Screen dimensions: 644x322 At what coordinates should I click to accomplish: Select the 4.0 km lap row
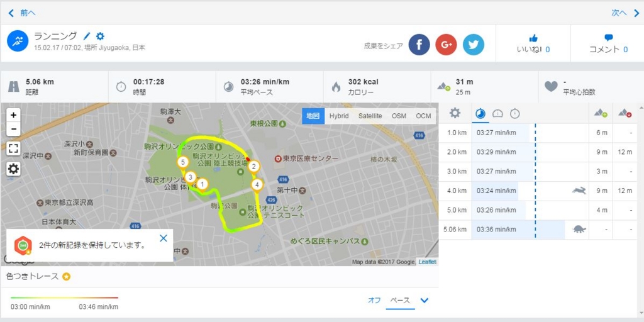coord(538,191)
